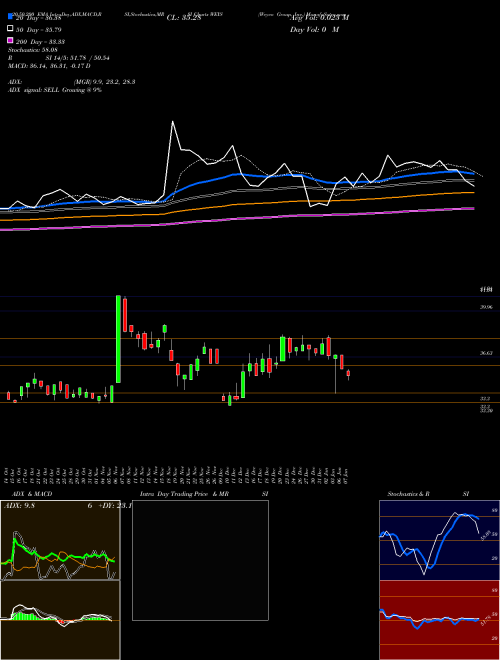The image size is (500, 660).
Task: Open the blue Stochastics chart panel
Action: click(x=439, y=540)
